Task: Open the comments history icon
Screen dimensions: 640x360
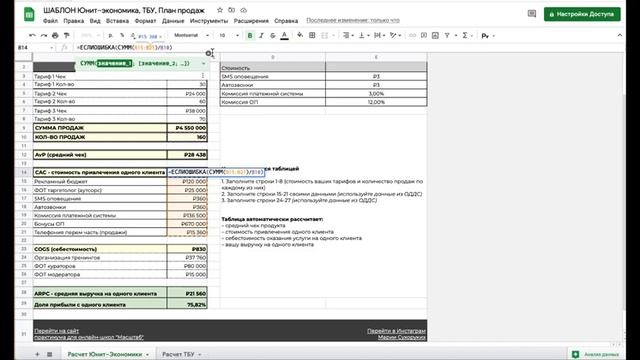Action: [531, 14]
